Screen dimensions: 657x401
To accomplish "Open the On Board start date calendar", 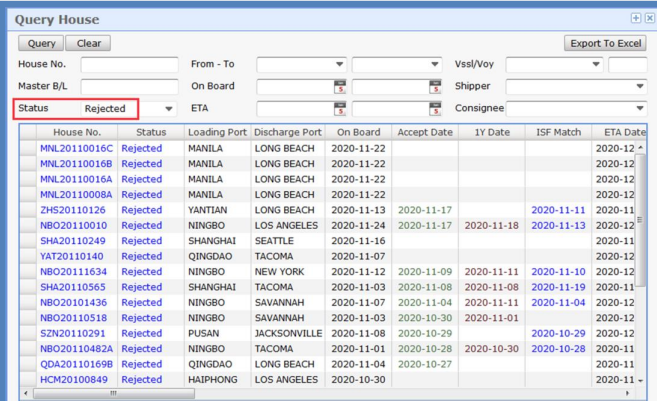I will (340, 87).
